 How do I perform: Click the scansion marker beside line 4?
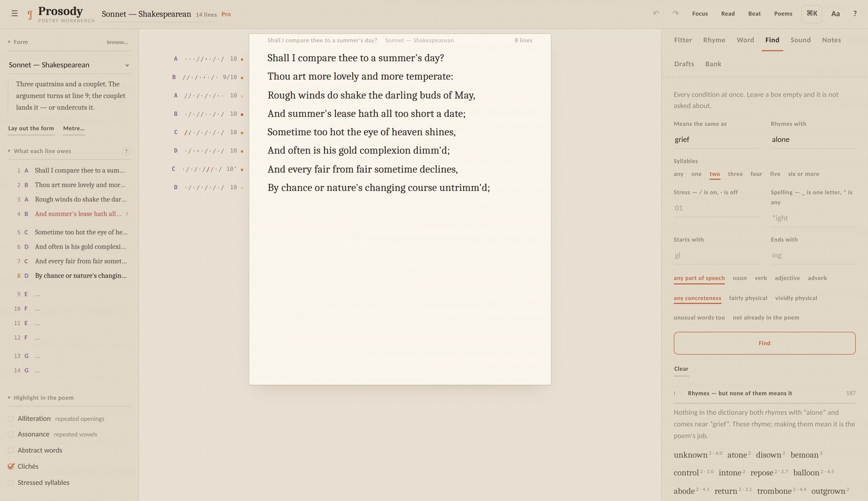pyautogui.click(x=242, y=114)
